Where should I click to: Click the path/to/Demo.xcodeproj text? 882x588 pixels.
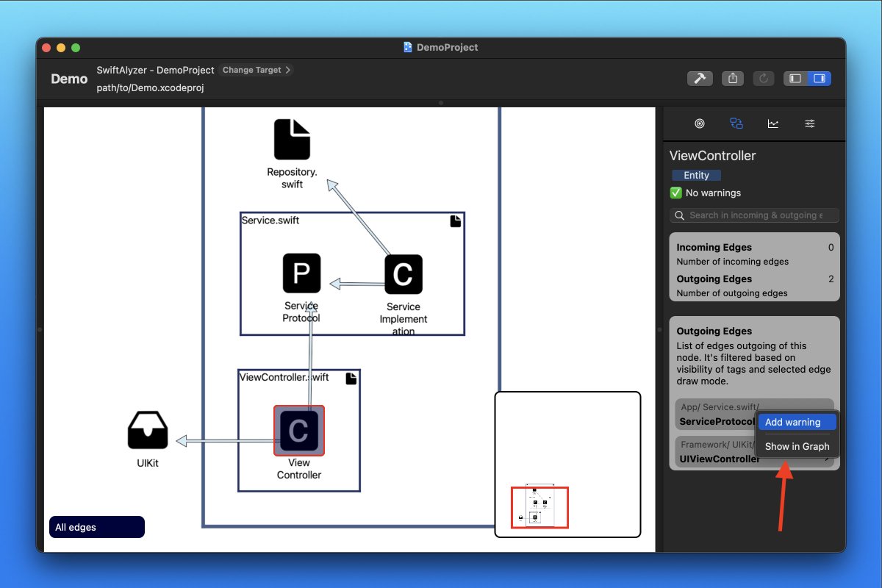click(150, 87)
